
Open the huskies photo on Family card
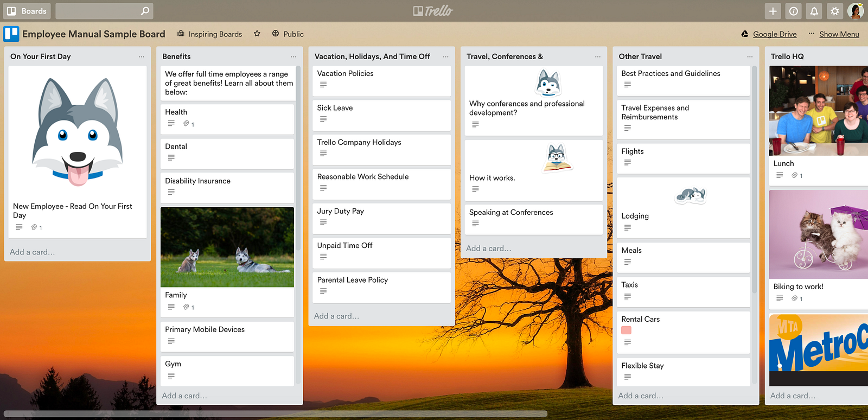[227, 247]
